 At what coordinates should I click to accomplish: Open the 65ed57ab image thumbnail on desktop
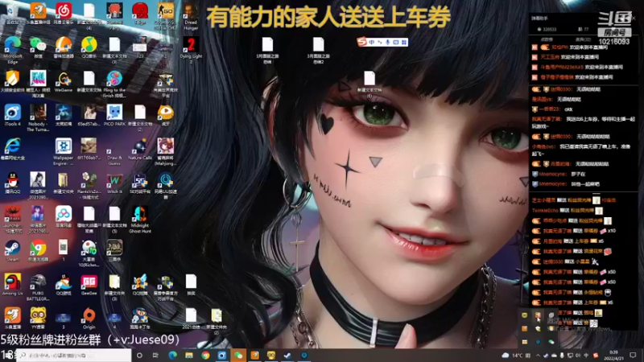[x=89, y=115]
